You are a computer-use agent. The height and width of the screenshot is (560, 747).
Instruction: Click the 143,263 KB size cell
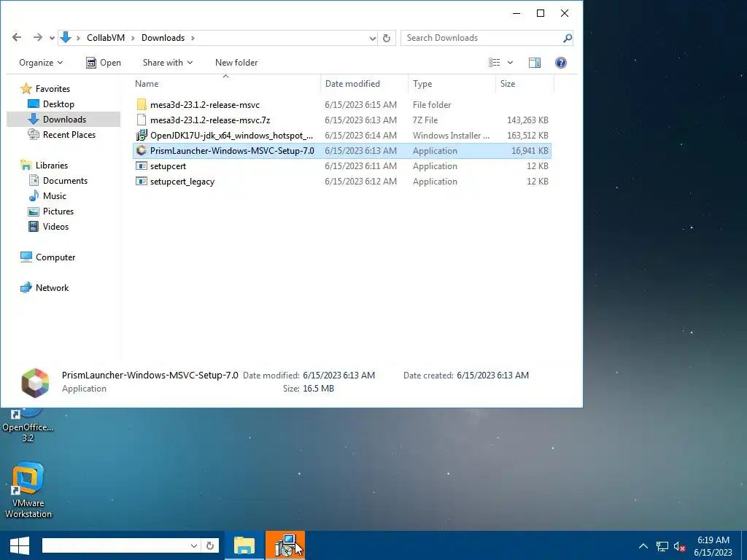click(527, 120)
